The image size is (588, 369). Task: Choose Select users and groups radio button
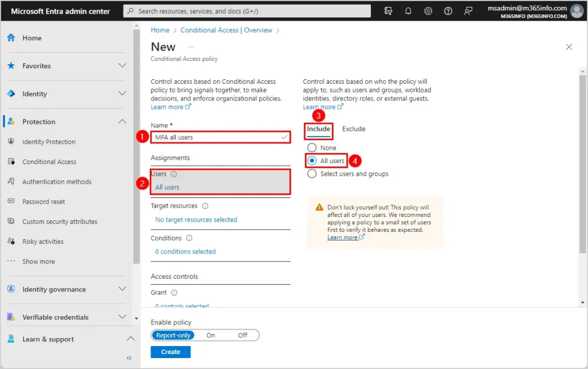point(312,174)
